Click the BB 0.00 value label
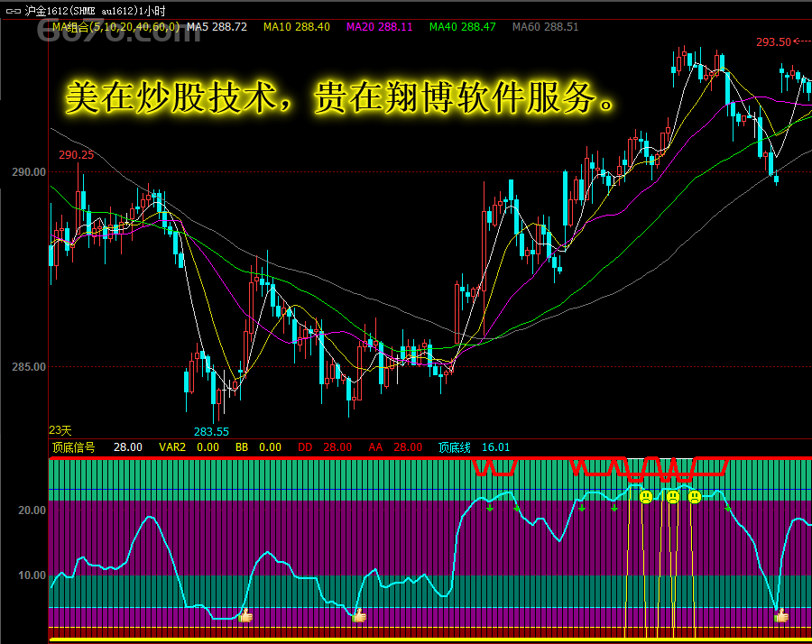This screenshot has height=644, width=812. click(258, 447)
